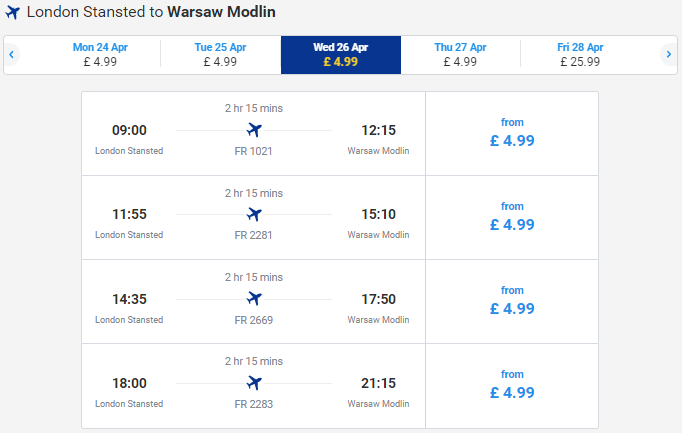The image size is (682, 433).
Task: Click the 15:10 Warsaw Modlin arrival time
Action: 378,214
